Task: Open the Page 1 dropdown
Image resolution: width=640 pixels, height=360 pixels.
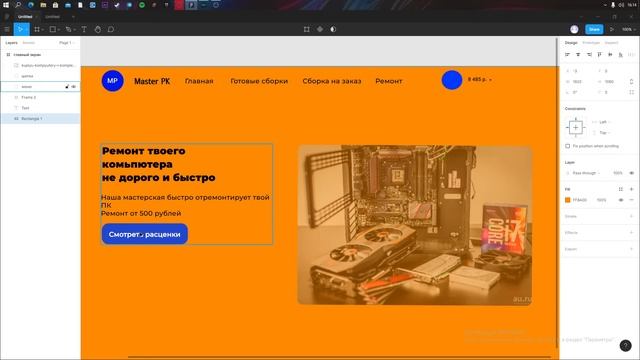Action: tap(66, 43)
